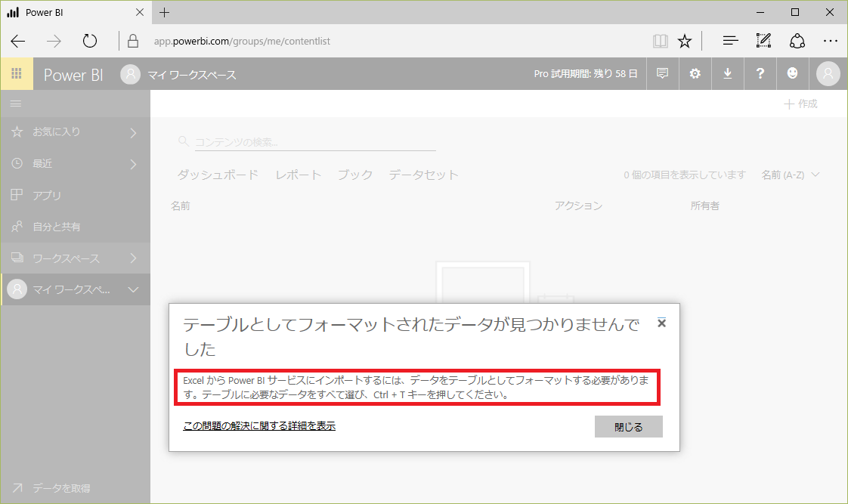Open the web note pen icon
The image size is (848, 504).
763,41
